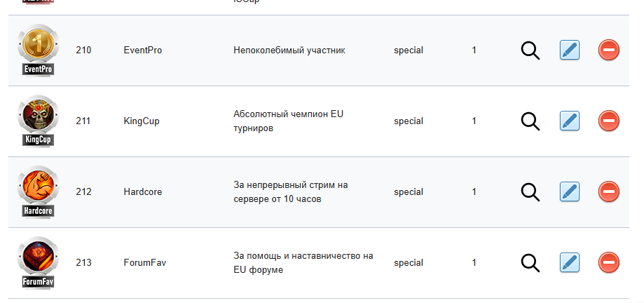Image resolution: width=644 pixels, height=303 pixels.
Task: Edit the Hardcore award entry
Action: coord(570,191)
